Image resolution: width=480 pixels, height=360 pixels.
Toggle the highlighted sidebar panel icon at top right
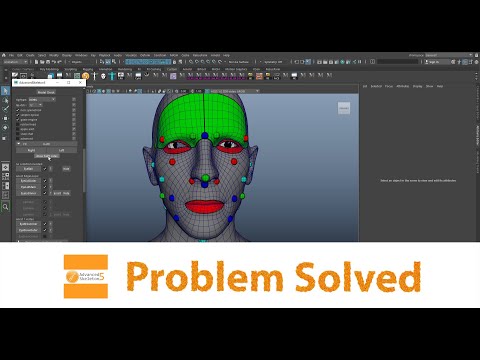(x=465, y=62)
